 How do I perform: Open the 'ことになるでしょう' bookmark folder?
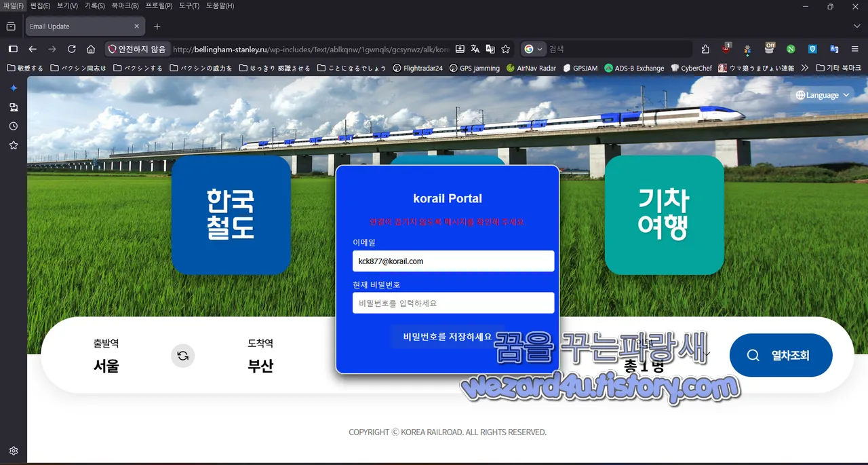(x=351, y=68)
